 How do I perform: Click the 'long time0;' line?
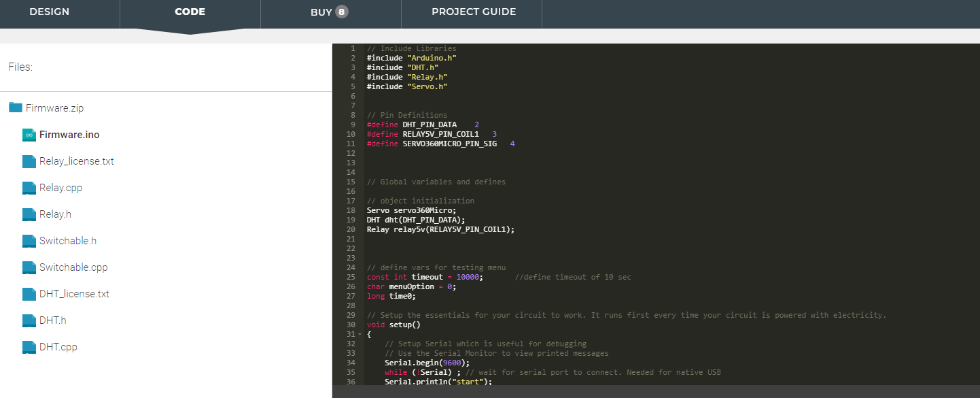[x=391, y=296]
